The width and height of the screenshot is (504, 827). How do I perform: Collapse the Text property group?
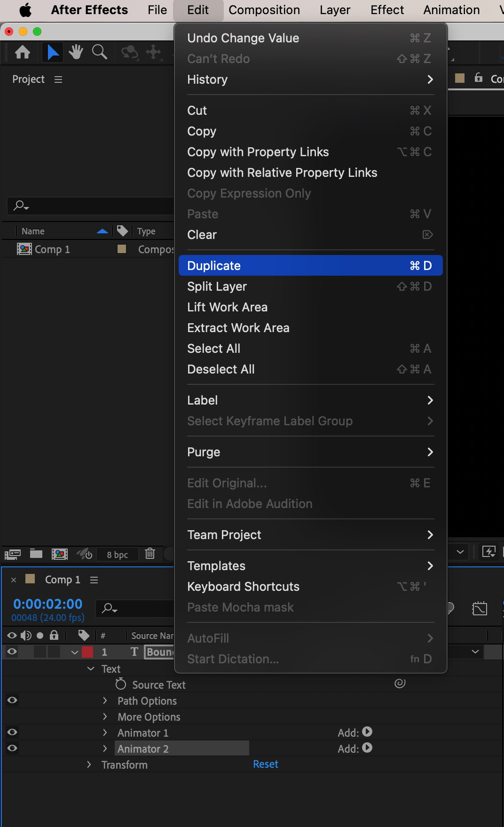(91, 668)
